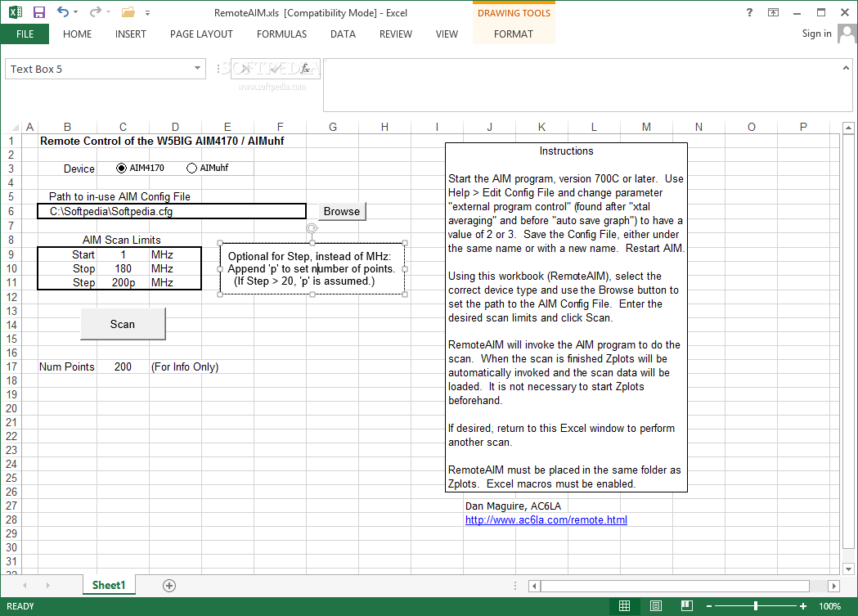
Task: Open the FILE tab
Action: click(25, 34)
